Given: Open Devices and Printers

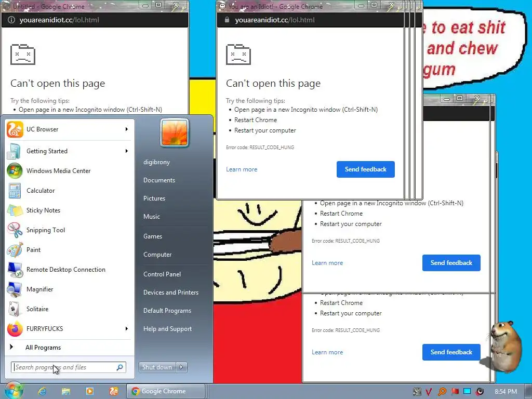Looking at the screenshot, I should (x=170, y=292).
